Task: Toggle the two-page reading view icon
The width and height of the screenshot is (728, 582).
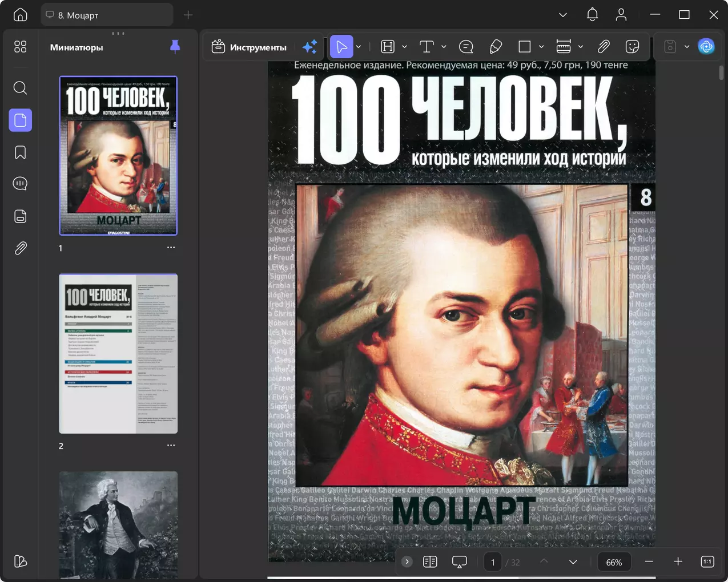Action: click(430, 562)
